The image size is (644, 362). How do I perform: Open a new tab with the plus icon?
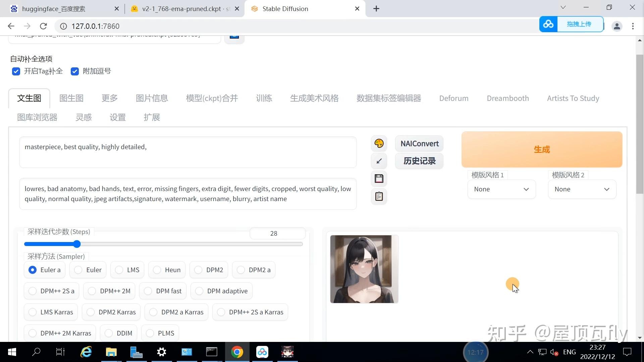tap(376, 9)
